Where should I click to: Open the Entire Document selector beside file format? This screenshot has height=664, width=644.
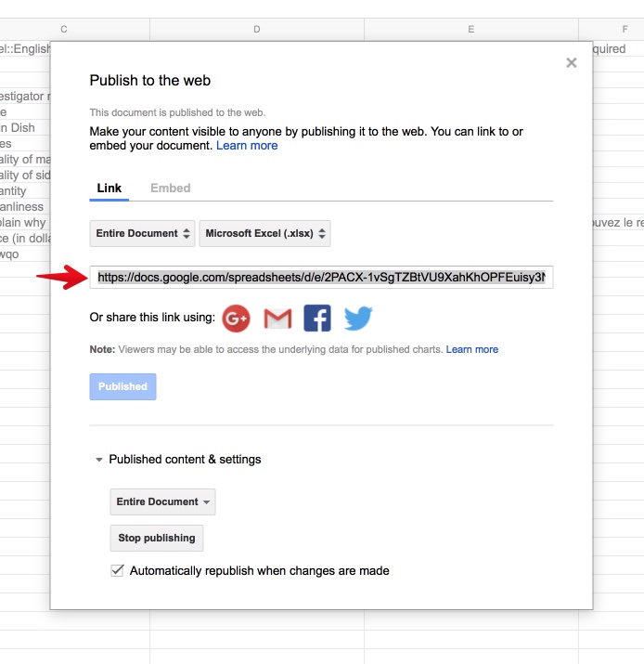pos(142,233)
